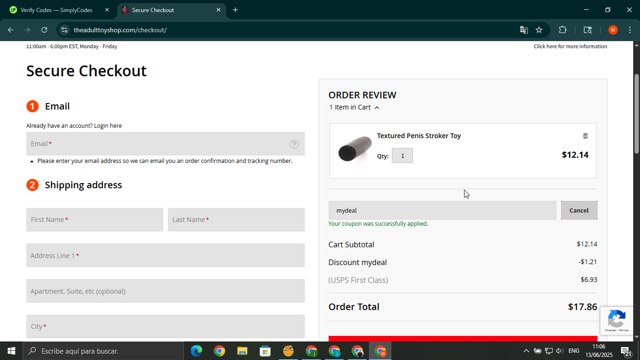Open a new browser tab
Screen dimensions: 640x360
[x=236, y=10]
